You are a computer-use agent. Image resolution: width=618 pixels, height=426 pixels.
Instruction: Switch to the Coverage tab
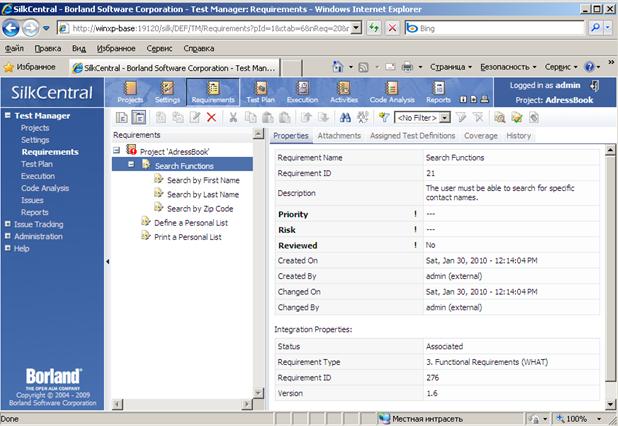tap(480, 136)
